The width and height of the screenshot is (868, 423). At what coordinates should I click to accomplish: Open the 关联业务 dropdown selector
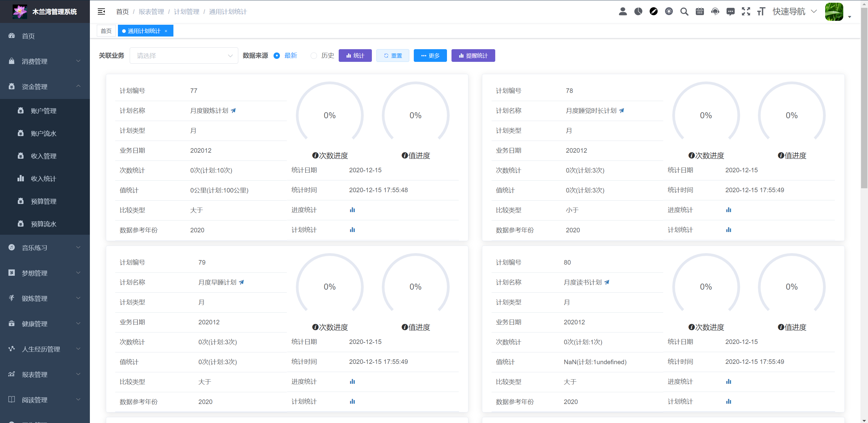point(184,56)
